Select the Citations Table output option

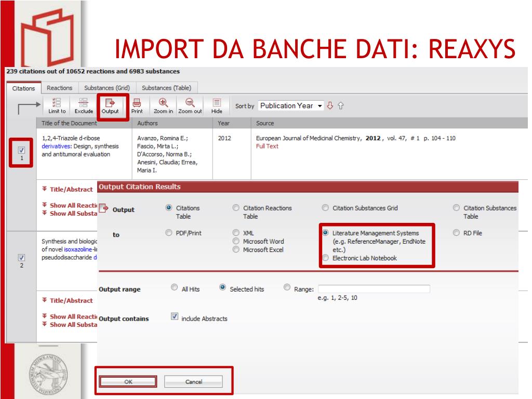point(169,208)
